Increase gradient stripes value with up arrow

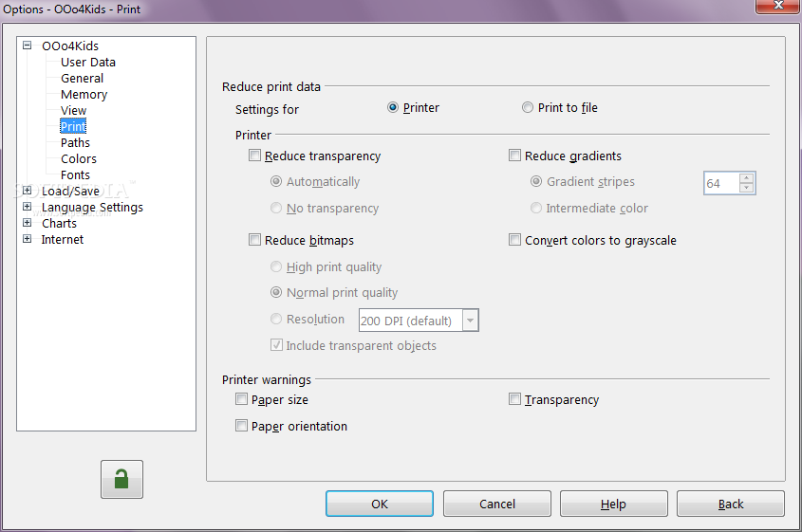(747, 178)
